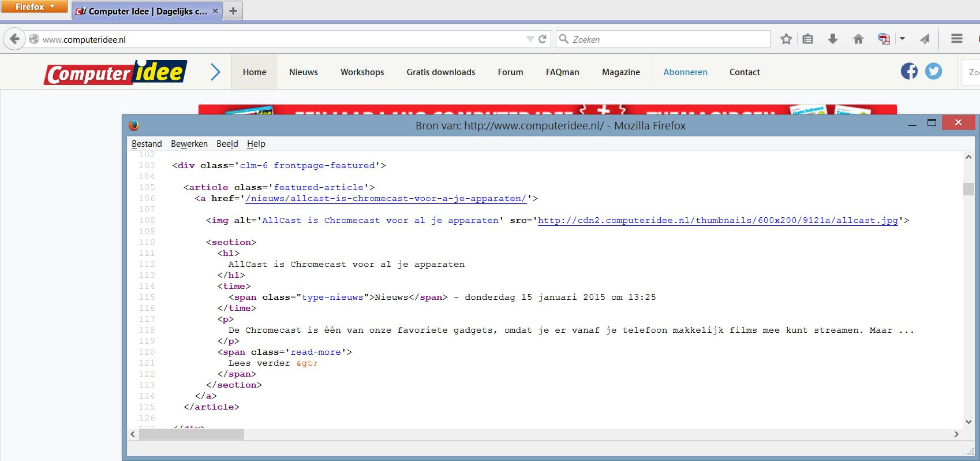Open Beeld menu in source window

coord(227,144)
